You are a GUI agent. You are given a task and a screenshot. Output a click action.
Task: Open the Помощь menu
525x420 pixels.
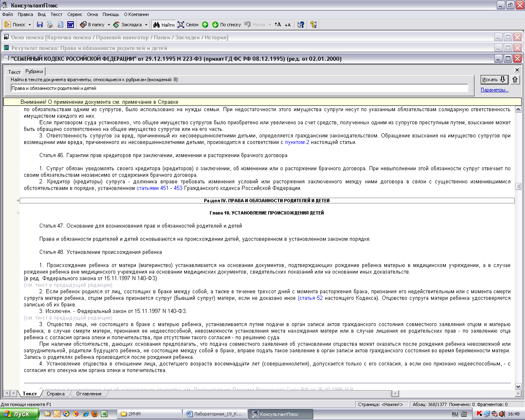(111, 14)
